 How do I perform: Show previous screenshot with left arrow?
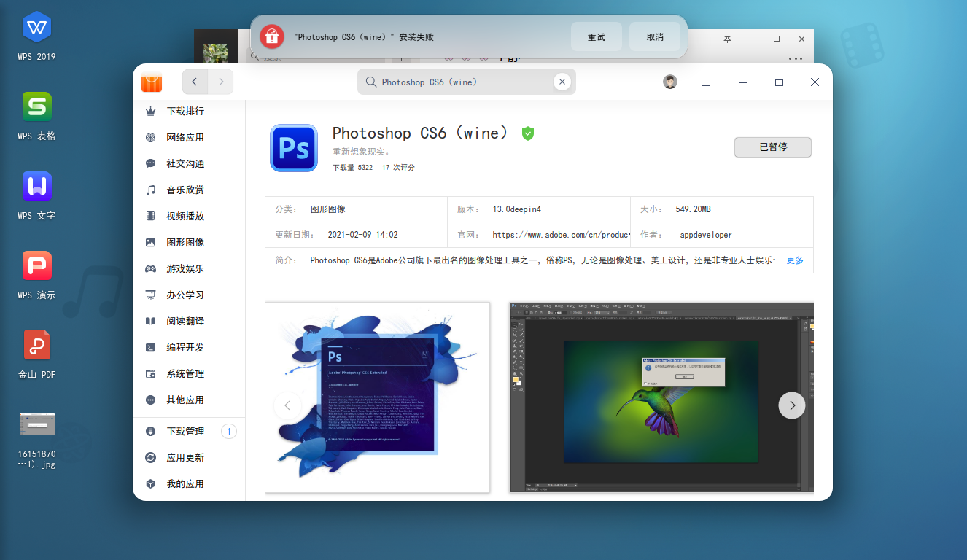coord(287,405)
